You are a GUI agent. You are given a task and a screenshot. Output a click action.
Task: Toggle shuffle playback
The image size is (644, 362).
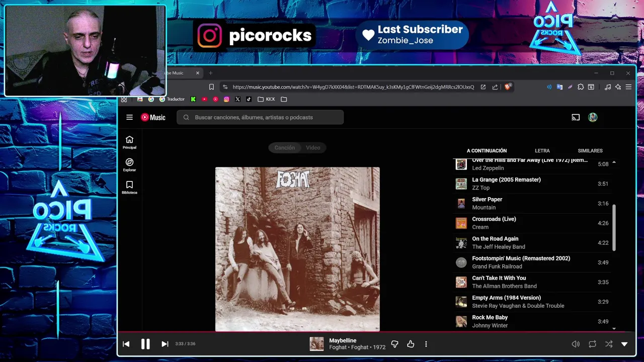click(x=609, y=344)
